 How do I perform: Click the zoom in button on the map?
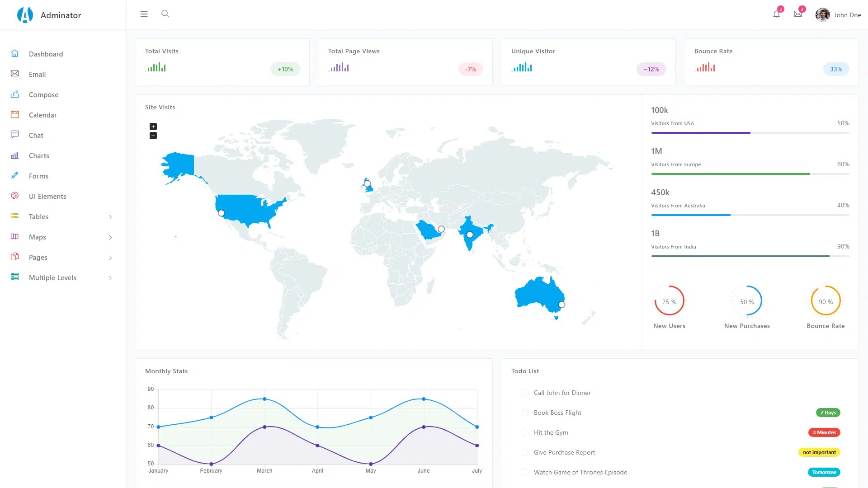153,127
